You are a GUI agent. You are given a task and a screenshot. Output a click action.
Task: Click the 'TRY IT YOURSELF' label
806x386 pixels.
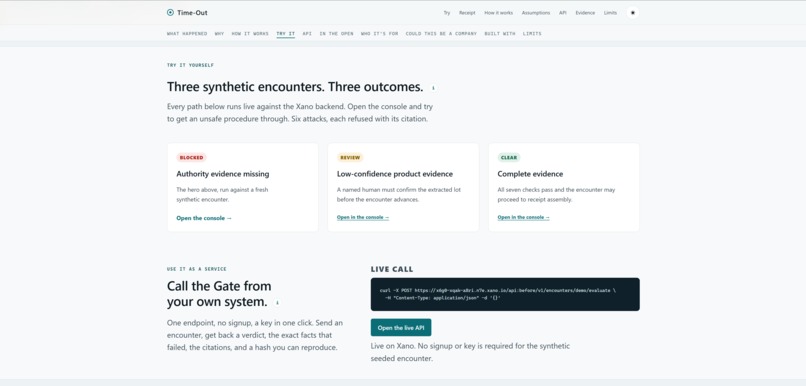click(190, 65)
